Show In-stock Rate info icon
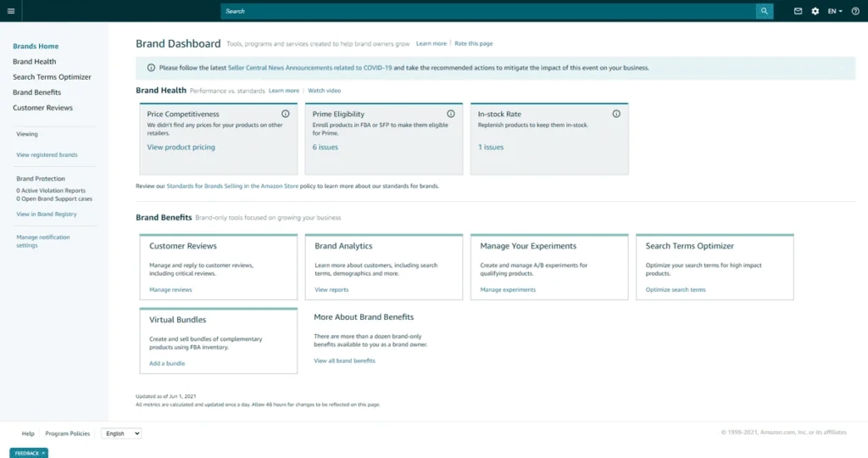Screen dimensions: 868x458 tap(616, 114)
